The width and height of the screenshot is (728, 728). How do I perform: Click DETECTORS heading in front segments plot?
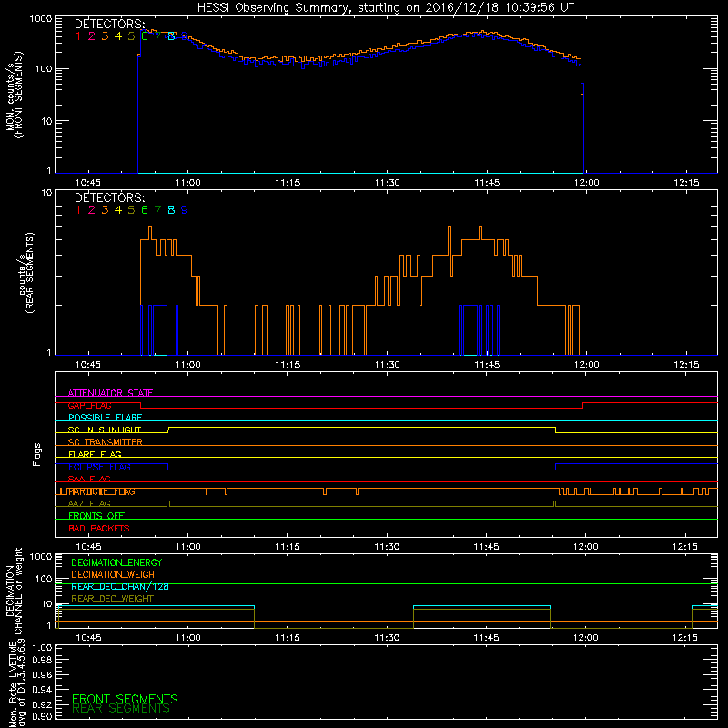pyautogui.click(x=110, y=25)
